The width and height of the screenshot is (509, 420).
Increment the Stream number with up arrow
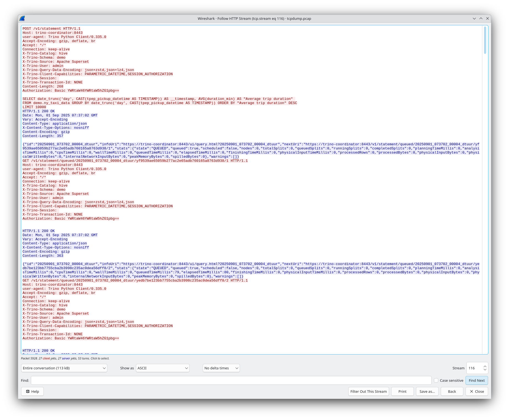485,366
